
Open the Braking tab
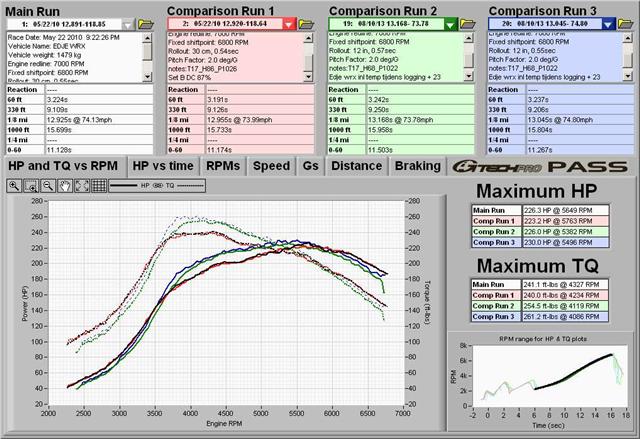click(418, 166)
